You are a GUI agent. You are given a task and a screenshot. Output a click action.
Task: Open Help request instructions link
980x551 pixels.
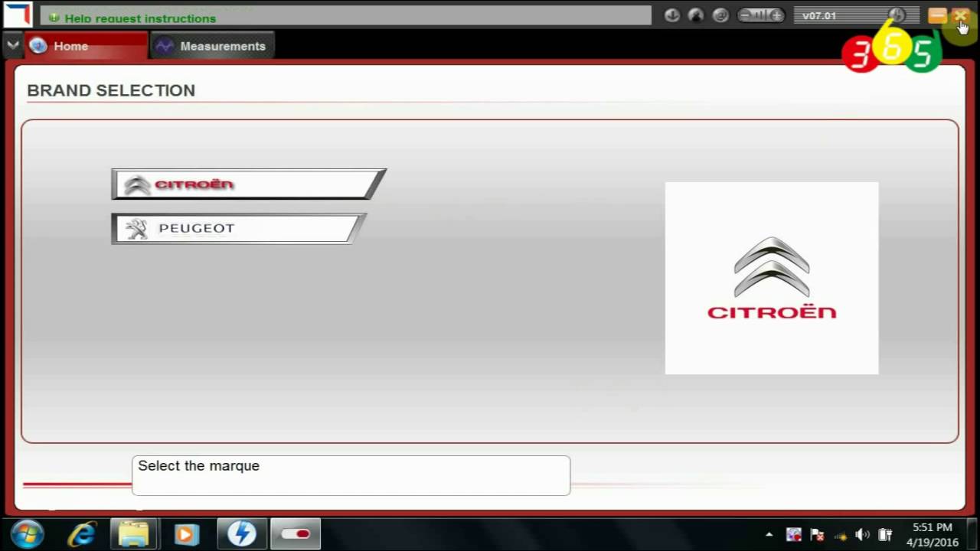(140, 18)
